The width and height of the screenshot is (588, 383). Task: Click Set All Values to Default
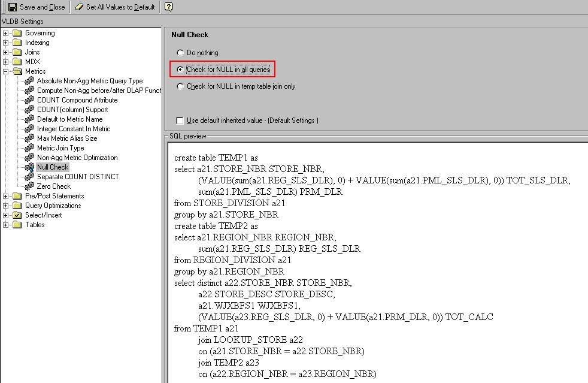115,7
